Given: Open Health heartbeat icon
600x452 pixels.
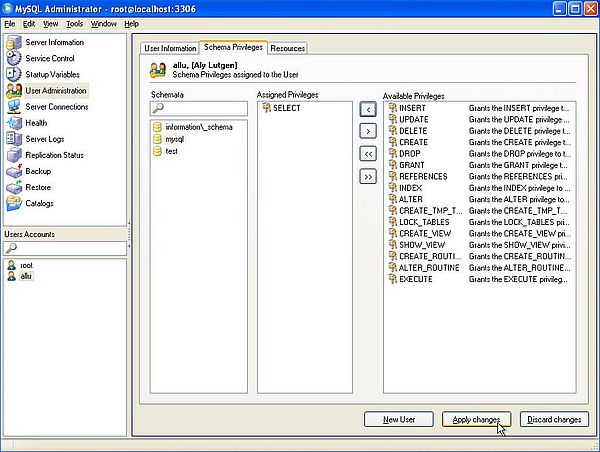Looking at the screenshot, I should (x=14, y=123).
